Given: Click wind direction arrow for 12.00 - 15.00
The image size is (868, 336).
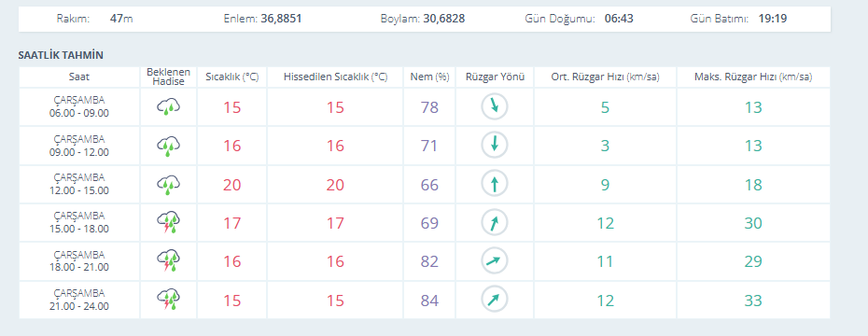Looking at the screenshot, I should [x=495, y=184].
